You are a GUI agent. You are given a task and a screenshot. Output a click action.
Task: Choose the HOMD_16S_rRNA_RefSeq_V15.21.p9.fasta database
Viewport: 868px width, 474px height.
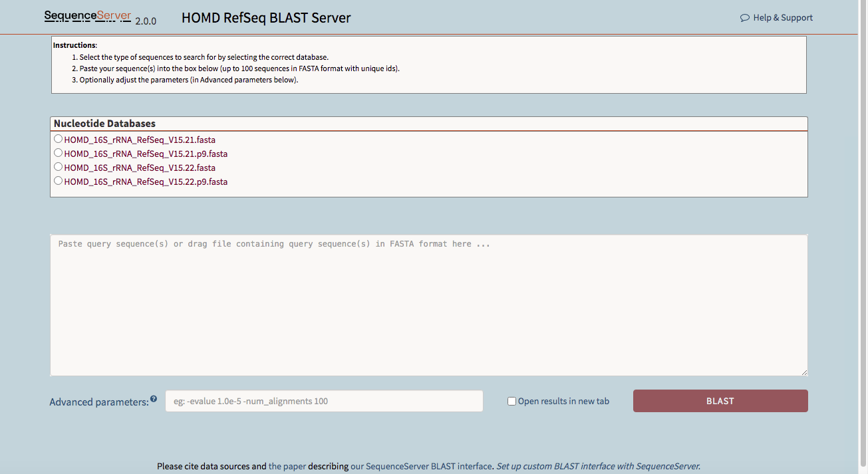59,153
